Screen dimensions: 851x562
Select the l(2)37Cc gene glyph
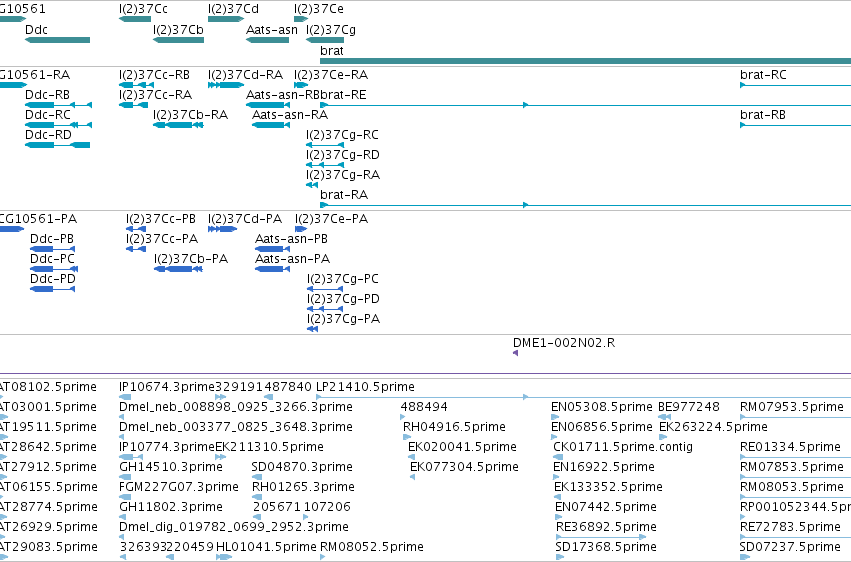135,19
